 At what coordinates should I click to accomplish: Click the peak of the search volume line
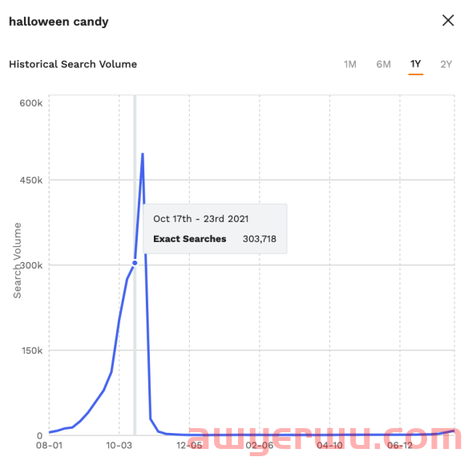point(143,154)
